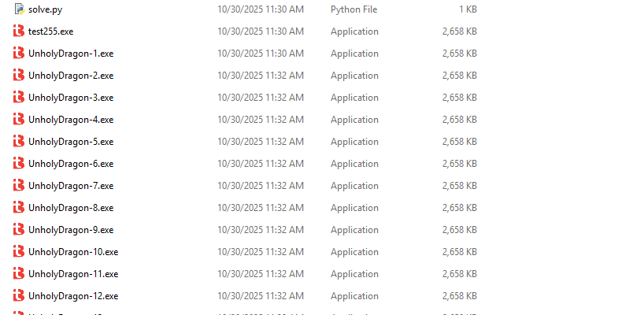Click the Application type of test255.exe
Viewport: 644px width, 326px height.
354,31
